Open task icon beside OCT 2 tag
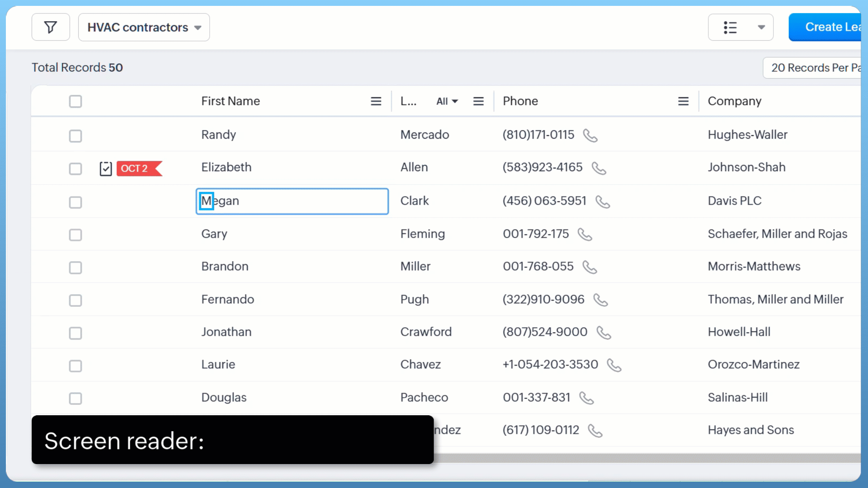Viewport: 868px width, 488px height. [105, 169]
